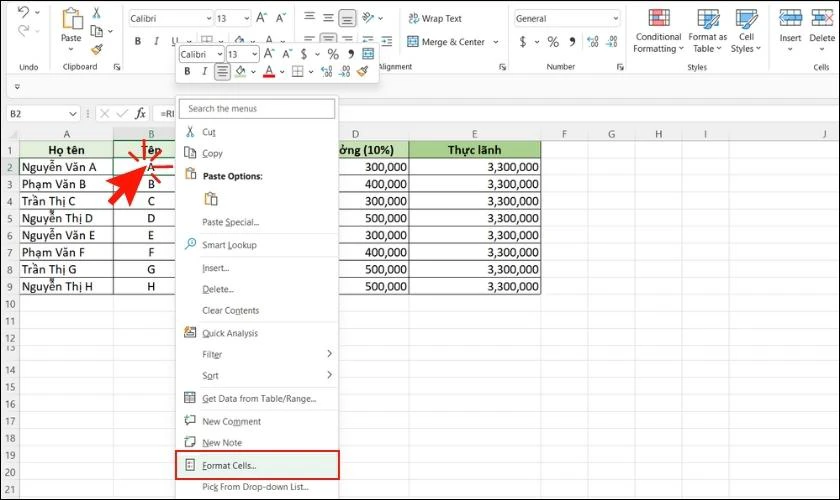Toggle Italic in the mini toolbar
This screenshot has height=500, width=840.
pos(204,71)
